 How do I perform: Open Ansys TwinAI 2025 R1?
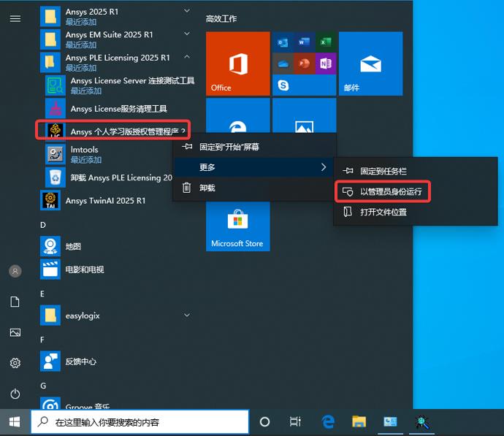(106, 200)
